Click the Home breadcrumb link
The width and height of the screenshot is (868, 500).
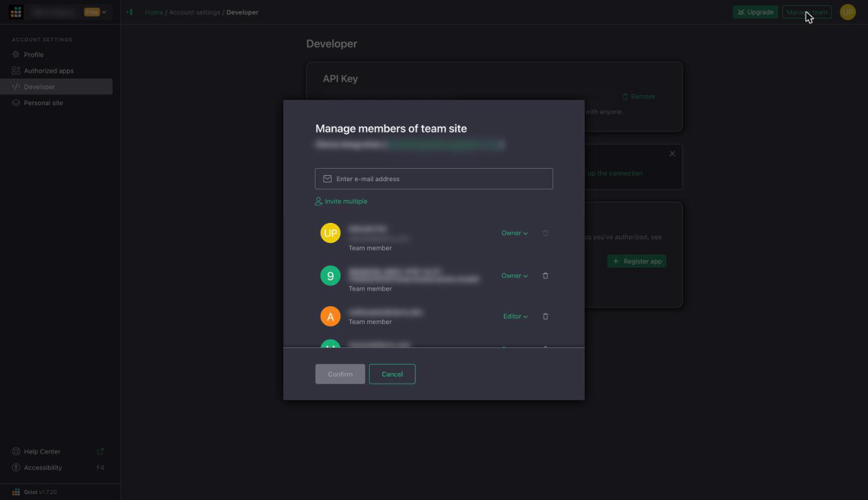[x=154, y=12]
